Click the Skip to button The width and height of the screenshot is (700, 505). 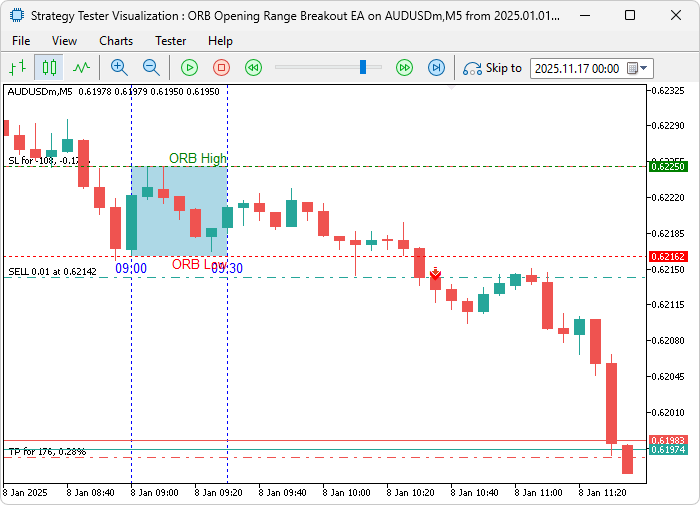492,68
